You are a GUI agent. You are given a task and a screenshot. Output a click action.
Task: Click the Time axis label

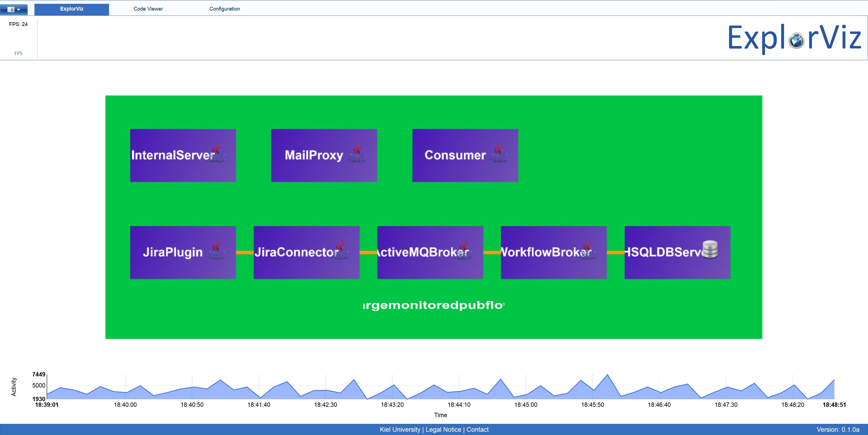[x=441, y=415]
